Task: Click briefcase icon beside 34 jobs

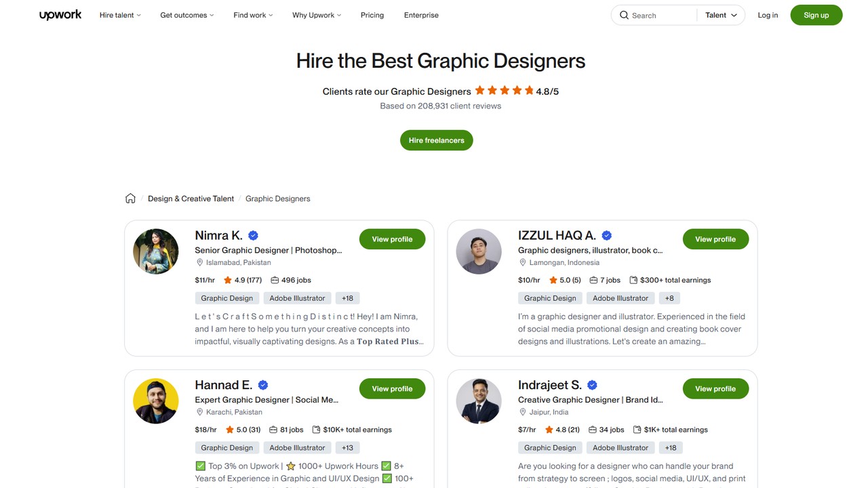Action: (x=593, y=430)
